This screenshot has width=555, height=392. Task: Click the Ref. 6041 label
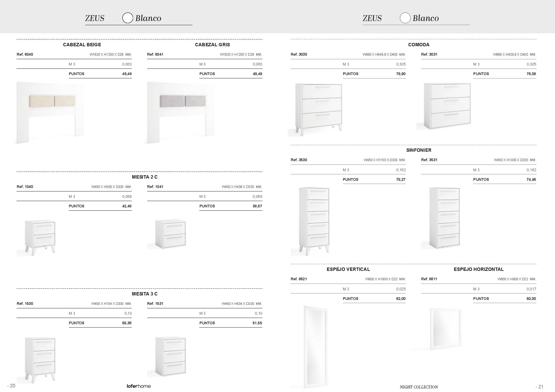pyautogui.click(x=155, y=54)
